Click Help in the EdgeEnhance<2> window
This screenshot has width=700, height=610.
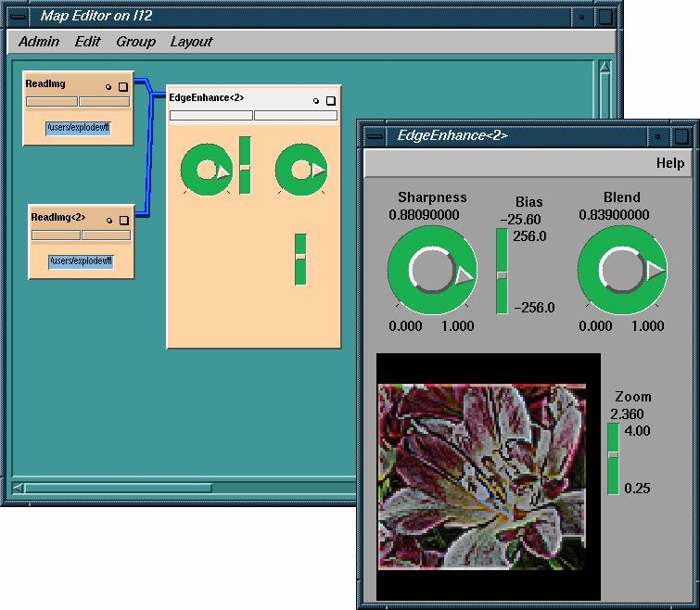coord(669,163)
